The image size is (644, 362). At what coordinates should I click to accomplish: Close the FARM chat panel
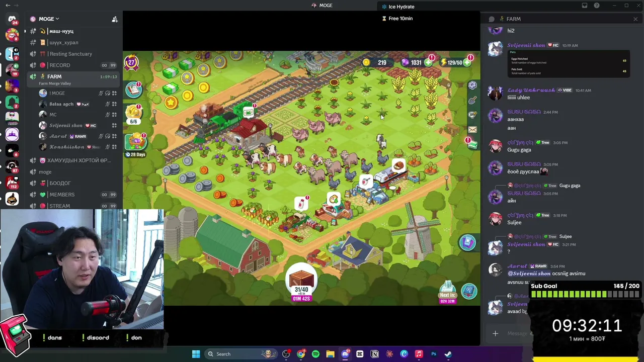635,19
